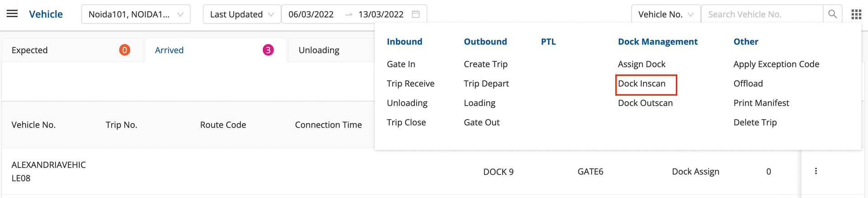Click Delete Trip in Other column
This screenshot has height=198, width=868.
(x=755, y=122)
